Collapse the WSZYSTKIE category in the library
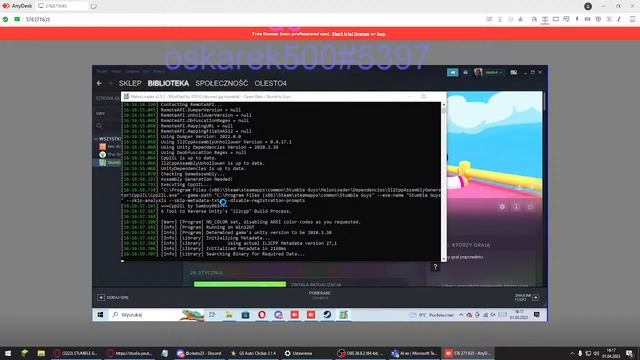640x360 pixels. click(x=96, y=139)
